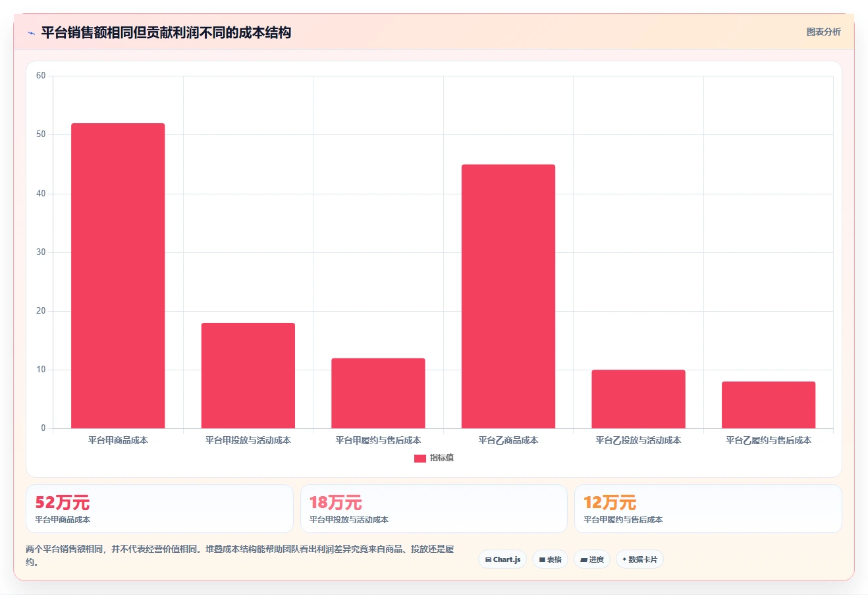Select the 表格 tag chip
Screen dimensions: 868x595
550,559
